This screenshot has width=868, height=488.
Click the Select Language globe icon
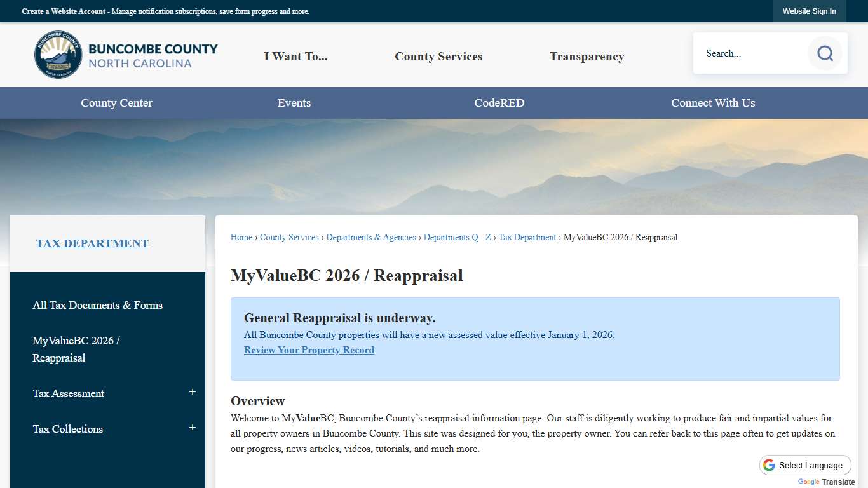tap(769, 465)
